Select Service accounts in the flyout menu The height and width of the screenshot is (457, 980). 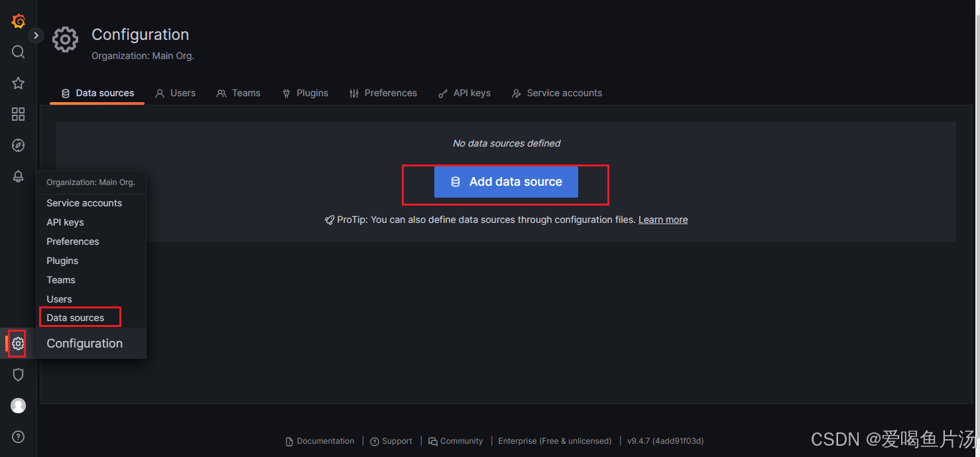tap(91, 203)
